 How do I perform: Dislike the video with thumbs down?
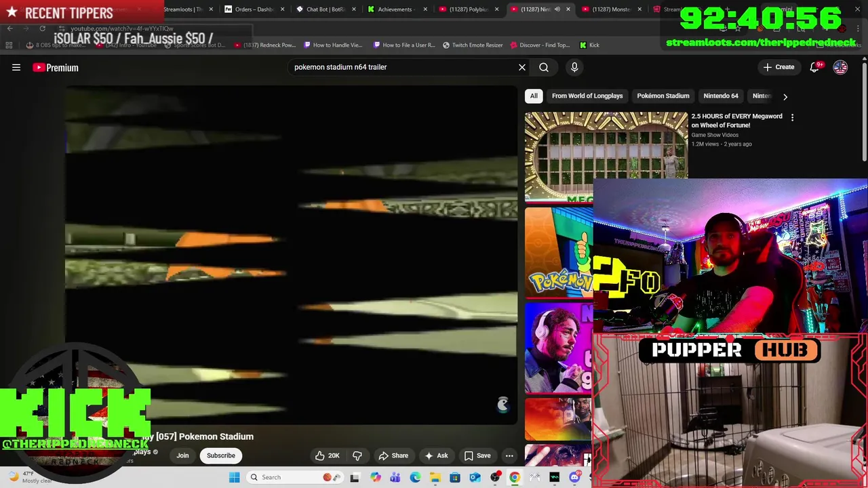coord(357,455)
